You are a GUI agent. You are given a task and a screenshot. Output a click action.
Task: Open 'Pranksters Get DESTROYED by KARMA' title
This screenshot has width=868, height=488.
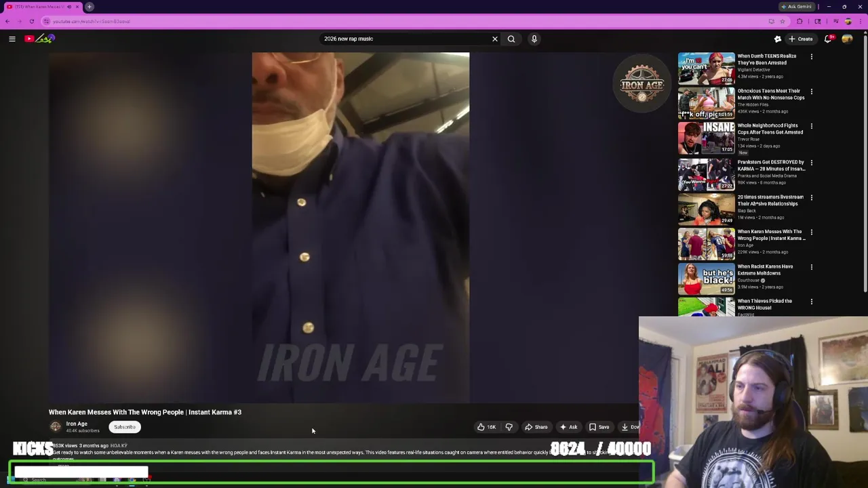(771, 165)
